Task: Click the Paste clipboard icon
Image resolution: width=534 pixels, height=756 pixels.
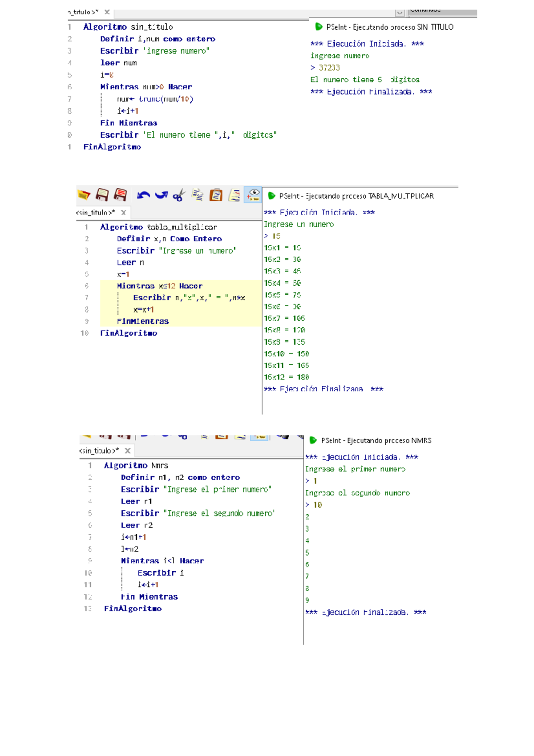Action: point(216,195)
